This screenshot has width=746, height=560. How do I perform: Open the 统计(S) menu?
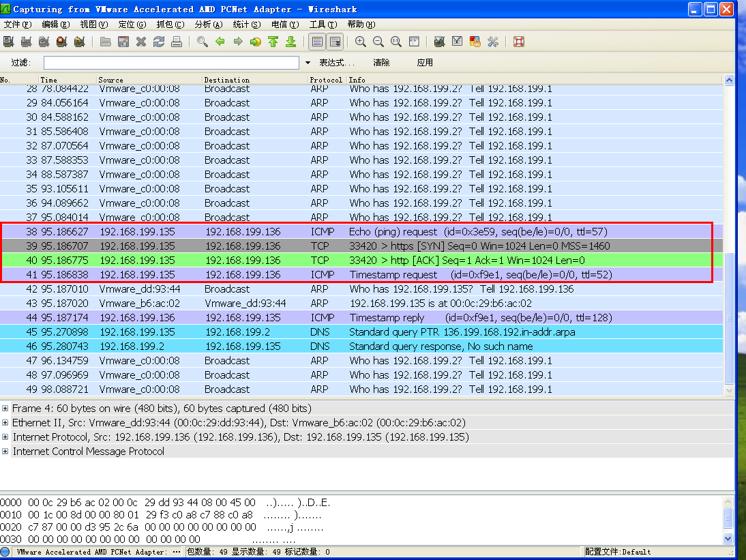[x=247, y=25]
